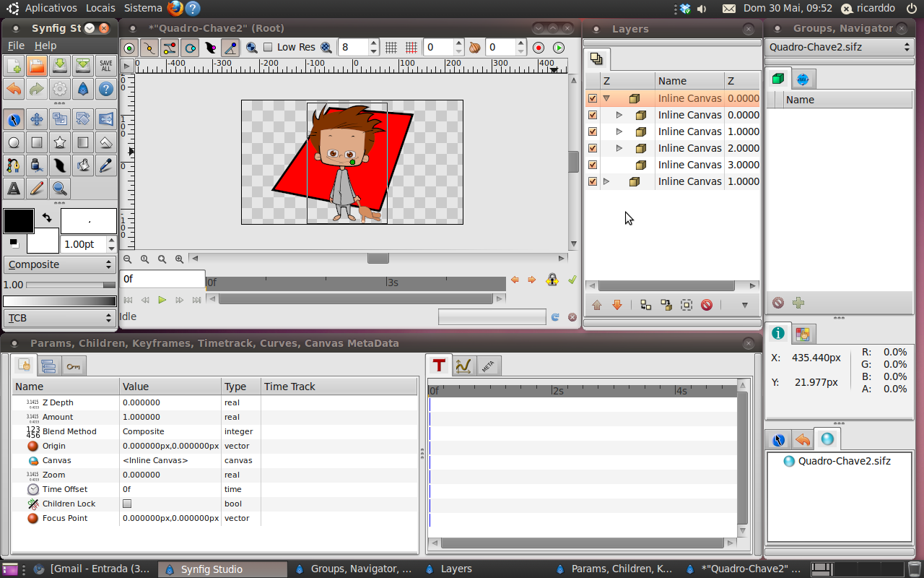Toggle grid display in canvas toolbar

click(391, 48)
